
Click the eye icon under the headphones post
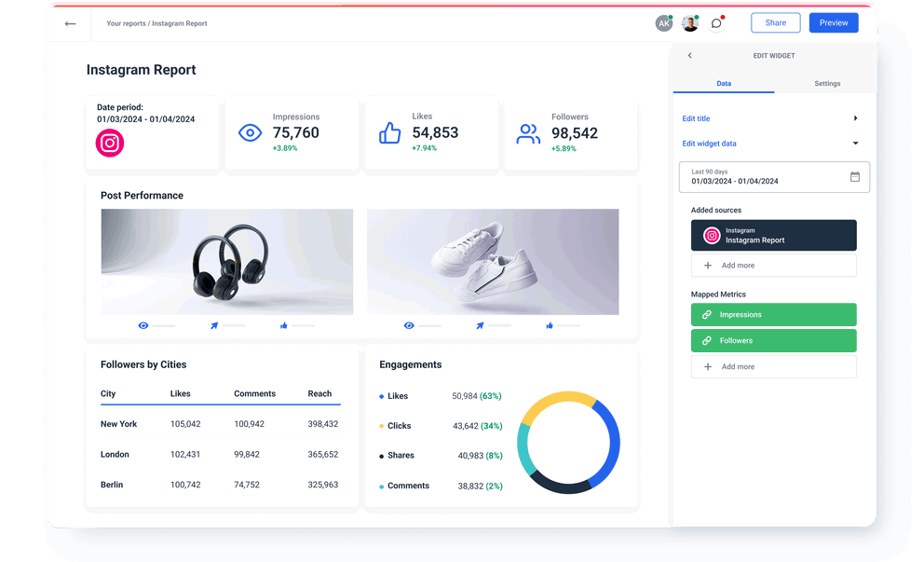[x=143, y=324]
